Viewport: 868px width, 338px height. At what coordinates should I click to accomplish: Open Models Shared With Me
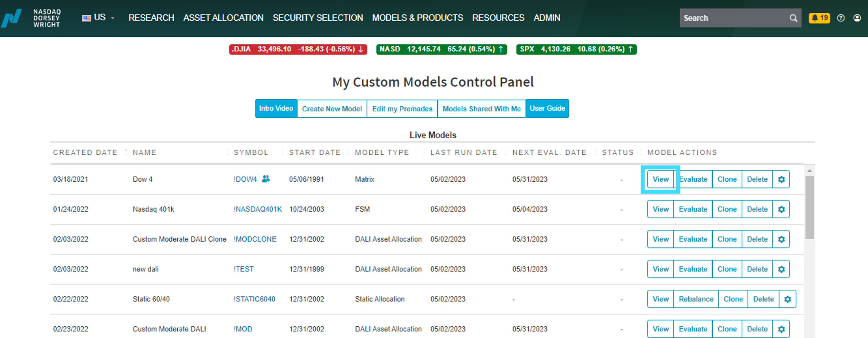481,109
